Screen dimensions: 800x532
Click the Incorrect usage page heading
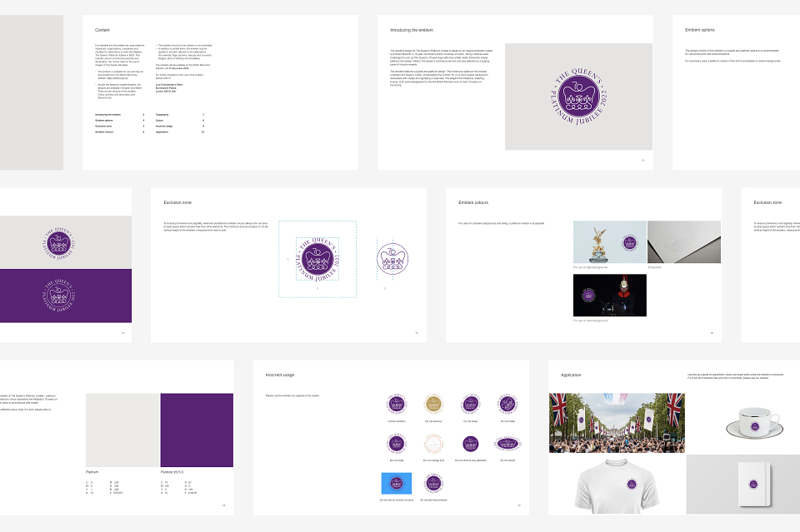[280, 375]
